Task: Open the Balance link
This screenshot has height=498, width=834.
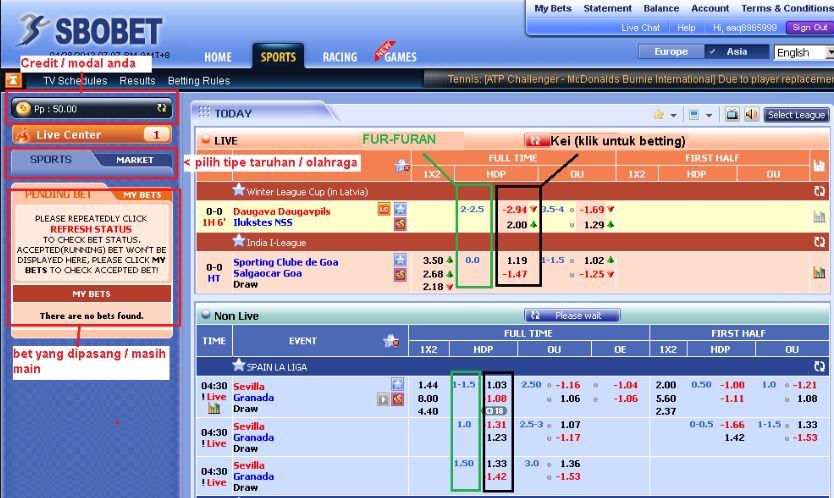Action: coord(661,9)
